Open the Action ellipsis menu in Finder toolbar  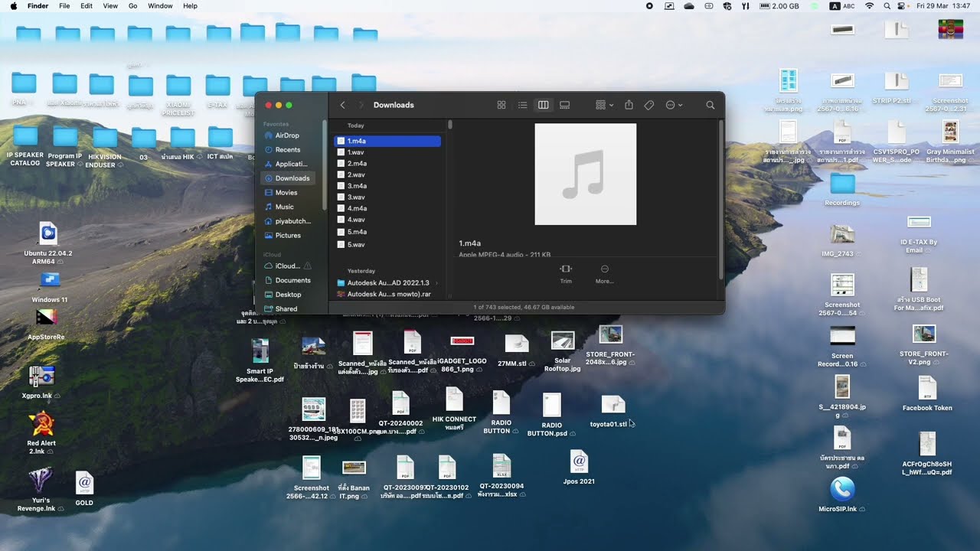(674, 105)
